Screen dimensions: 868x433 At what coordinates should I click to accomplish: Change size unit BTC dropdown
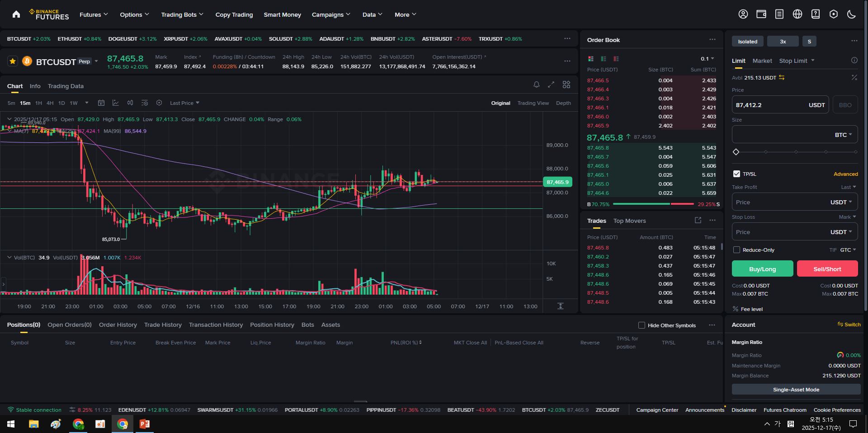coord(843,135)
